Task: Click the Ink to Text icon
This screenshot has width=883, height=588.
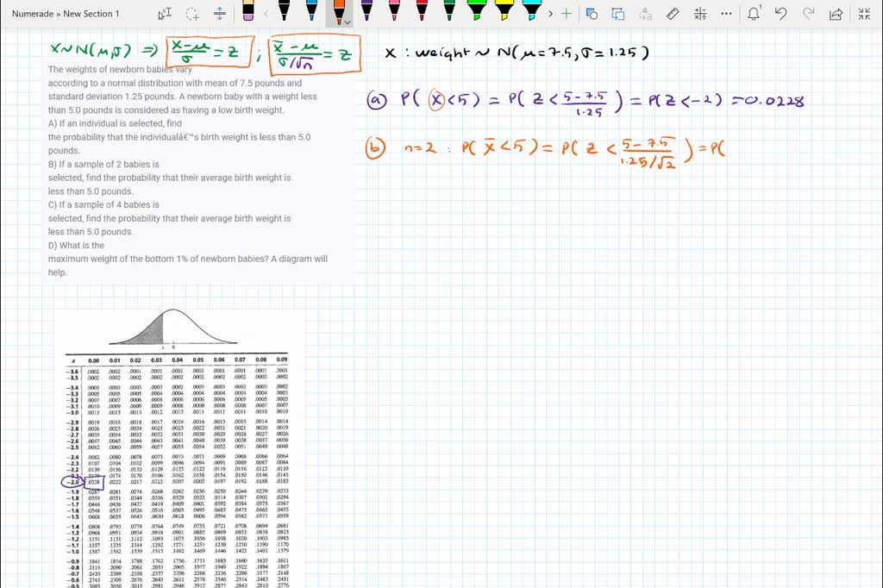Action: (x=645, y=14)
